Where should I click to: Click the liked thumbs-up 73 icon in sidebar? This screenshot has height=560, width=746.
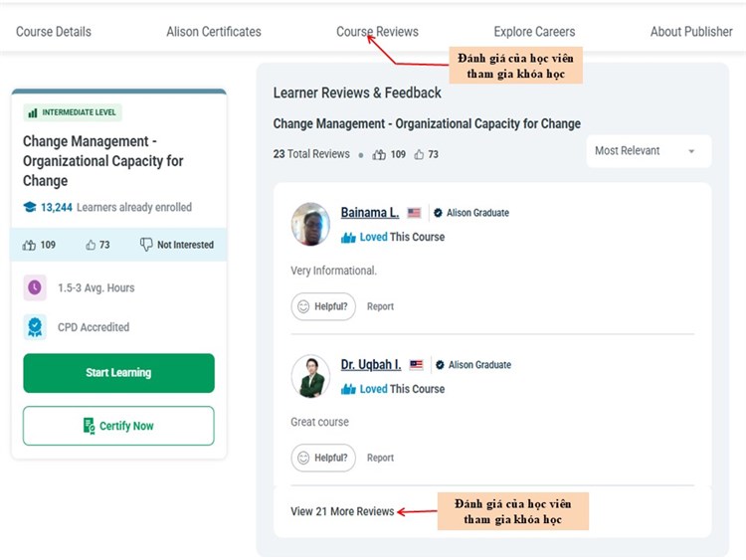coord(91,245)
